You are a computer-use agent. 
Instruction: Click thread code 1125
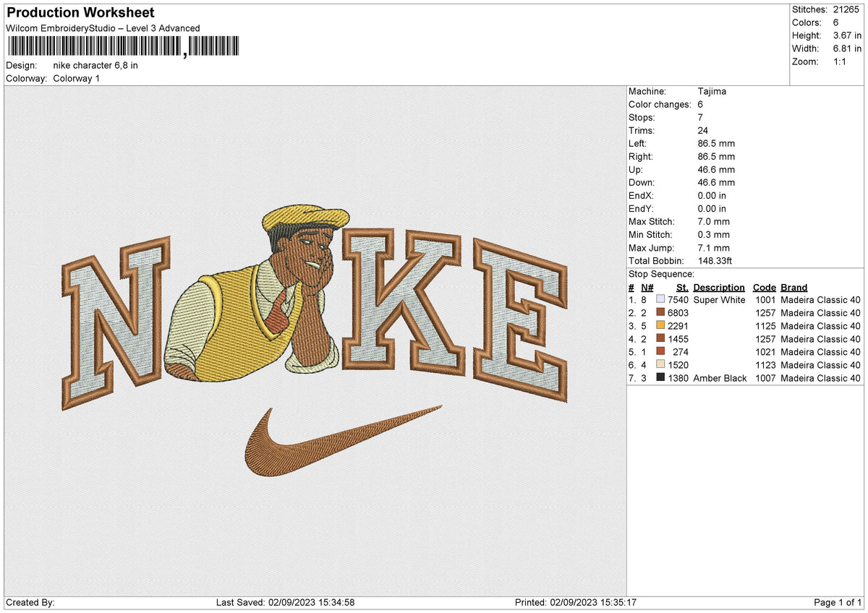765,325
